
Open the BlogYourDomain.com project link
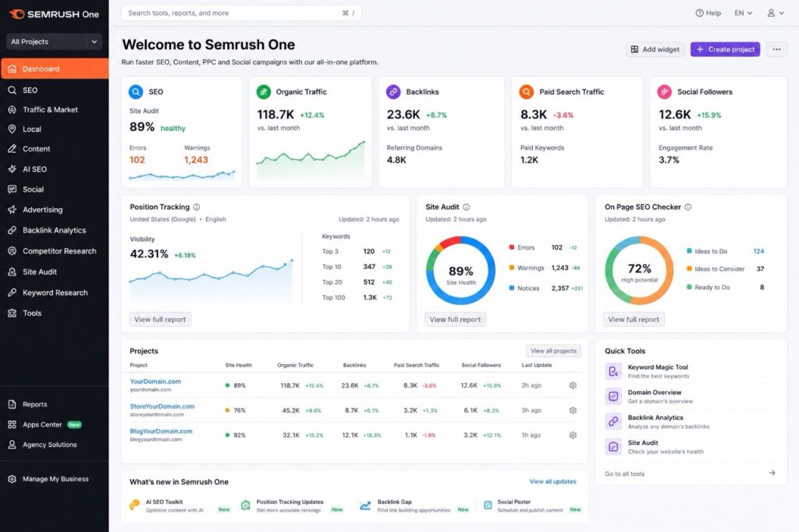(x=161, y=431)
